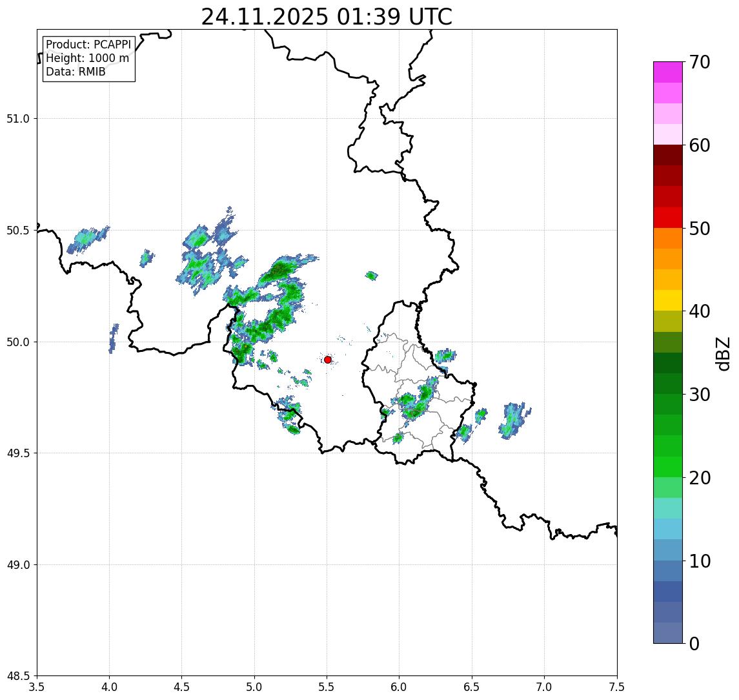Click the yellow swatch just above 40 dBZ
Image resolution: width=739 pixels, height=700 pixels.
[668, 300]
